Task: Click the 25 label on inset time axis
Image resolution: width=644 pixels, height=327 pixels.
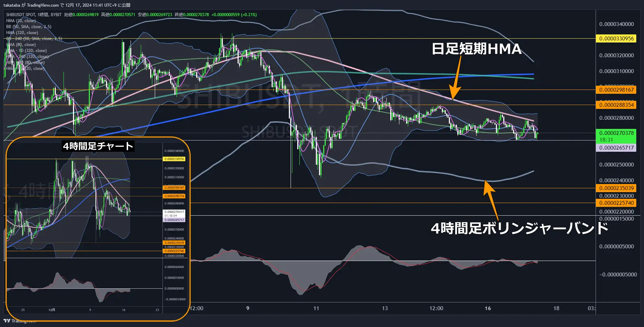Action: (23, 310)
